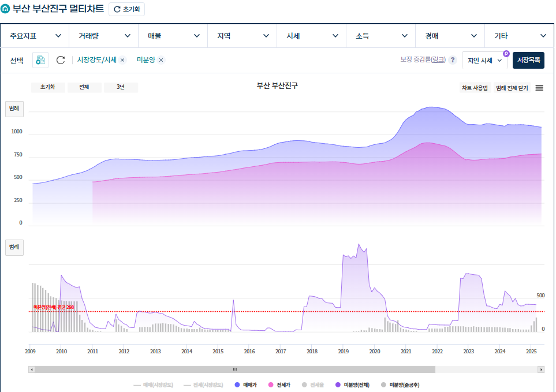Screen dimensions: 556x392
Task: Open the 거래량 dropdown
Action: tap(103, 35)
